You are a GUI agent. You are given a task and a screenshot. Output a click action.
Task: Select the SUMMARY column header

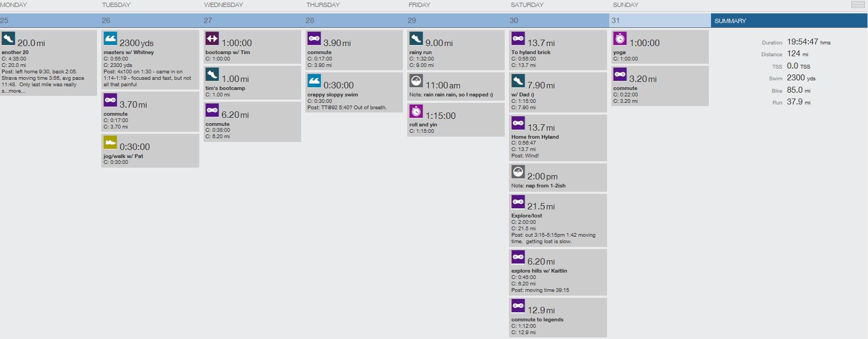[x=730, y=21]
